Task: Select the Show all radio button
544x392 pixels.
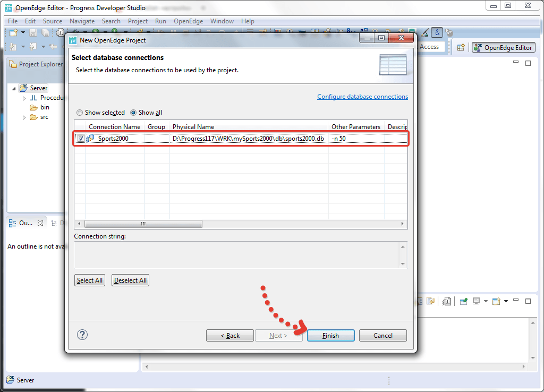Action: 133,113
